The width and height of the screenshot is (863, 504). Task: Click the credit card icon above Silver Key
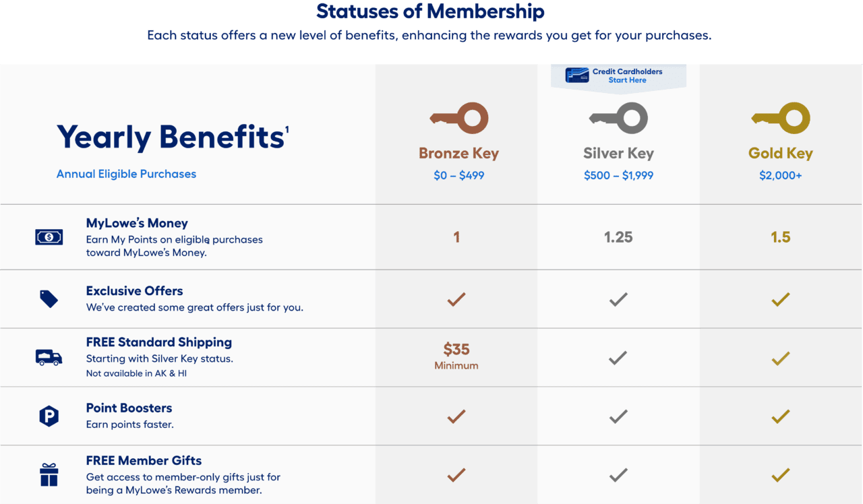[x=577, y=75]
